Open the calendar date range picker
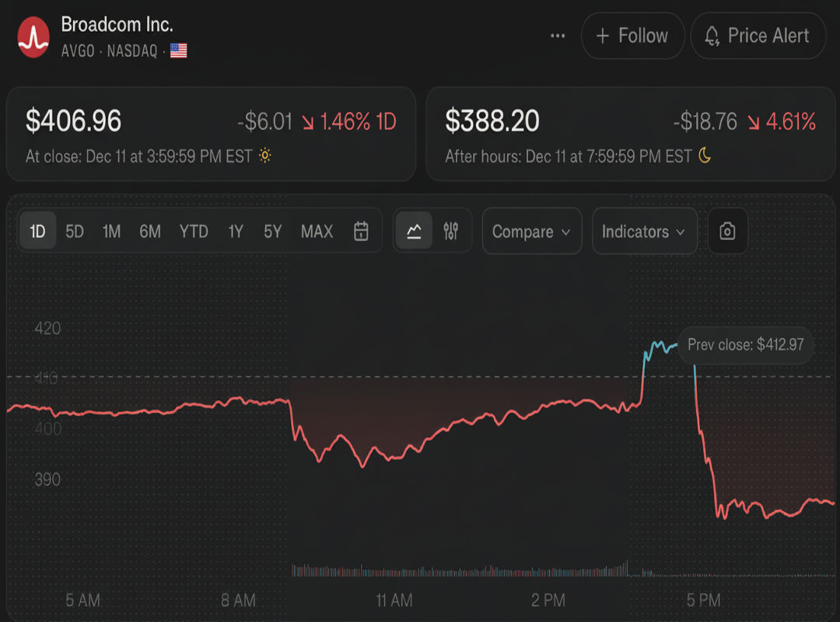 (x=361, y=231)
